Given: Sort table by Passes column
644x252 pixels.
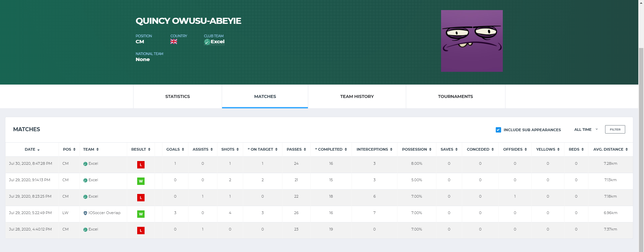Looking at the screenshot, I should point(296,149).
